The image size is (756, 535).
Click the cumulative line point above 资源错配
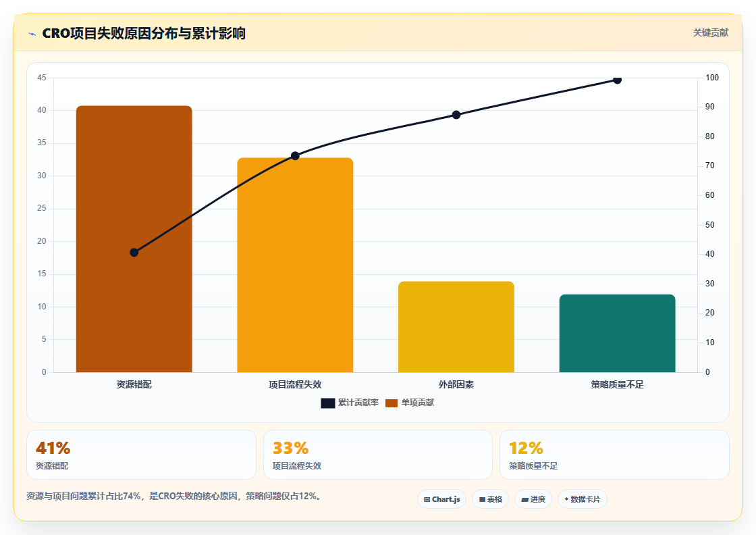(x=134, y=253)
